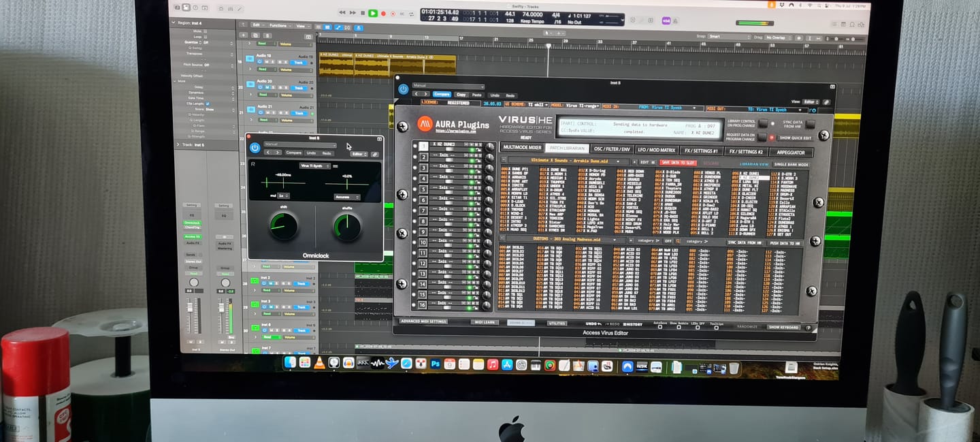Open Quick Help icon in Logic toolbar
Viewport: 980px width, 442px height.
click(x=195, y=7)
